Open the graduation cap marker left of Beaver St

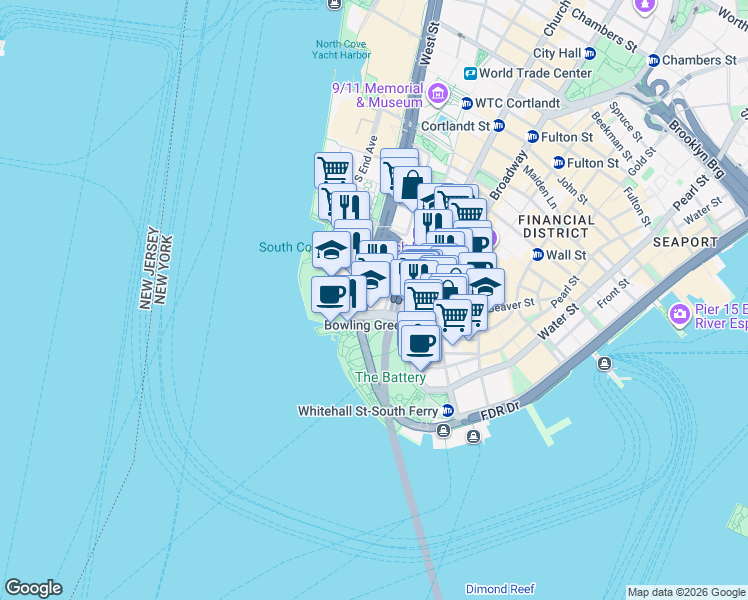click(x=486, y=286)
